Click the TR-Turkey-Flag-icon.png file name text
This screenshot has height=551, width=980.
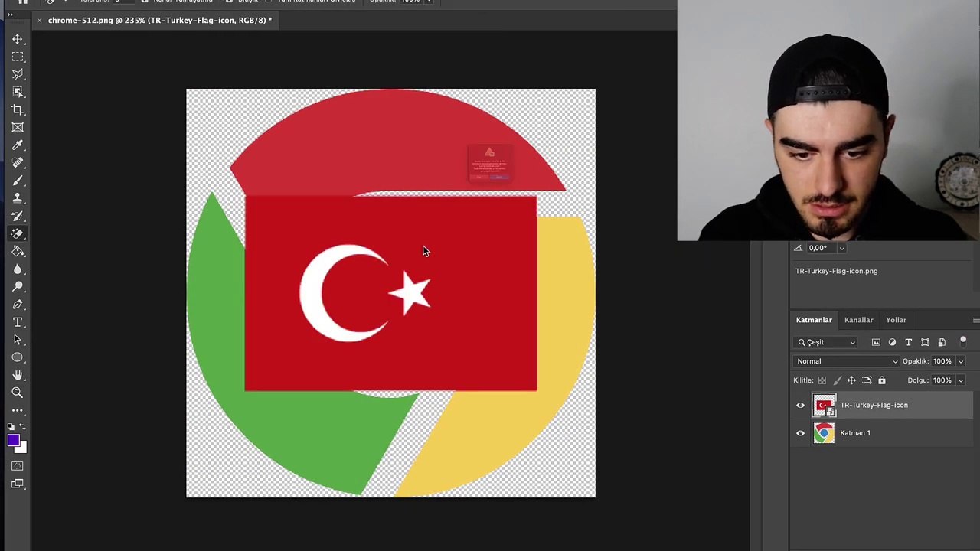tap(836, 271)
